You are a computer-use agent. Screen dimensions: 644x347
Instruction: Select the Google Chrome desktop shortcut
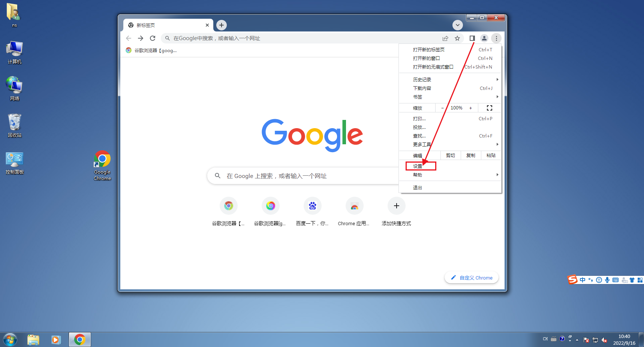(102, 165)
